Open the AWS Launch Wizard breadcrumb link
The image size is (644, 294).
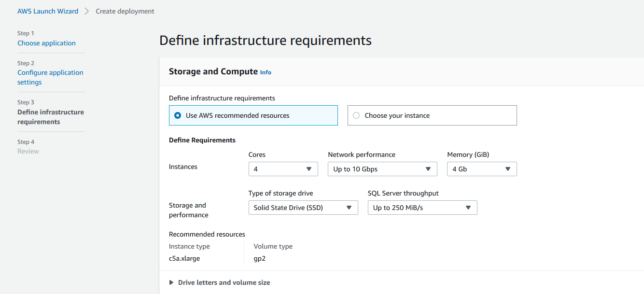coord(48,11)
